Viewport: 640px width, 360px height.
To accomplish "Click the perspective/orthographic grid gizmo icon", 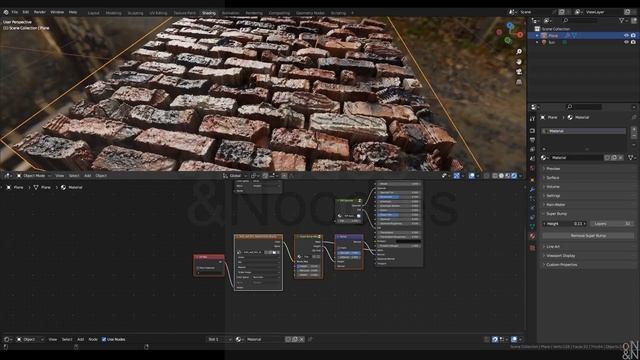I will point(519,82).
